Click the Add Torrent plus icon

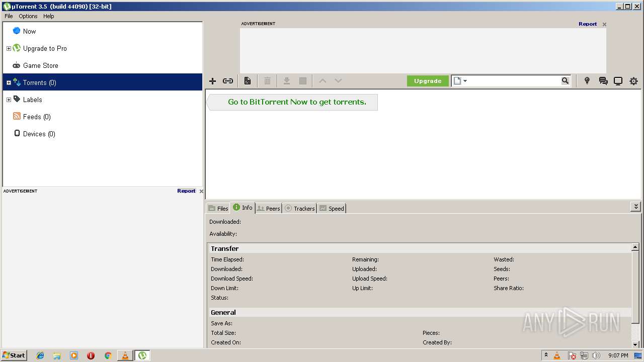pyautogui.click(x=212, y=81)
